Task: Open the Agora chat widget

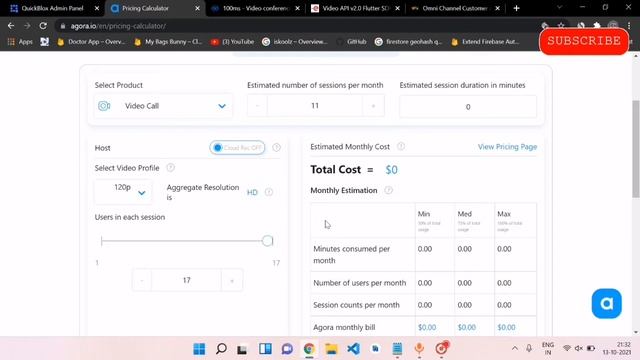Action: pos(607,304)
